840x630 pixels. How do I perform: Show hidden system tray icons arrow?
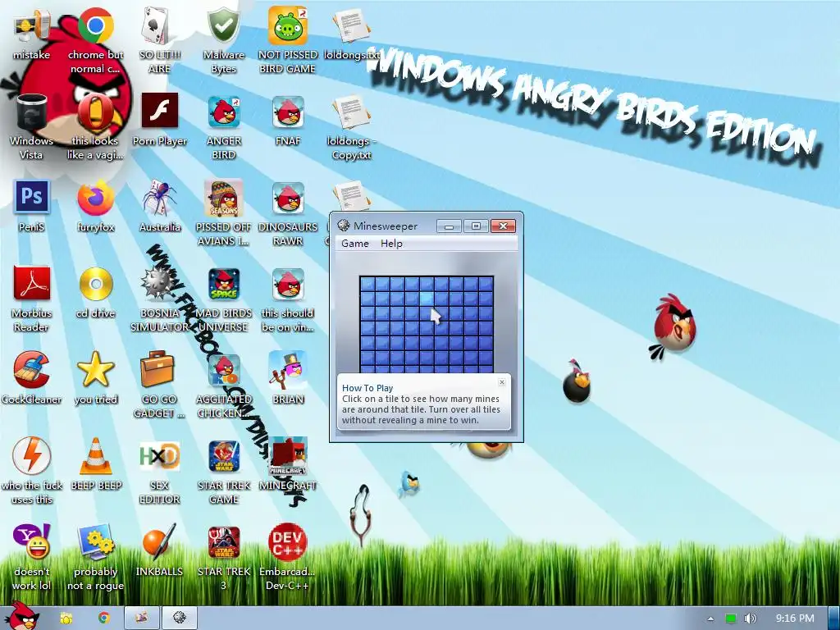[710, 619]
